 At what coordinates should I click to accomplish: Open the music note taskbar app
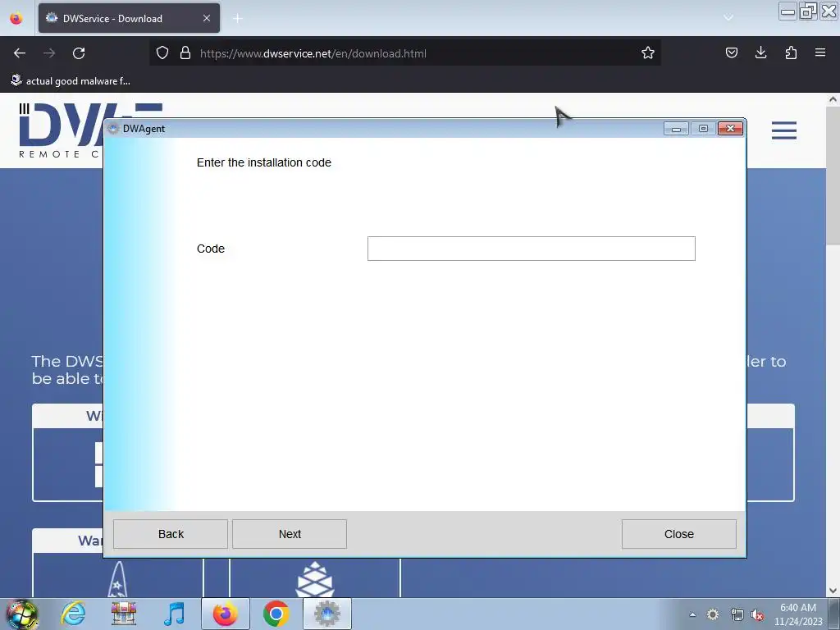point(174,614)
